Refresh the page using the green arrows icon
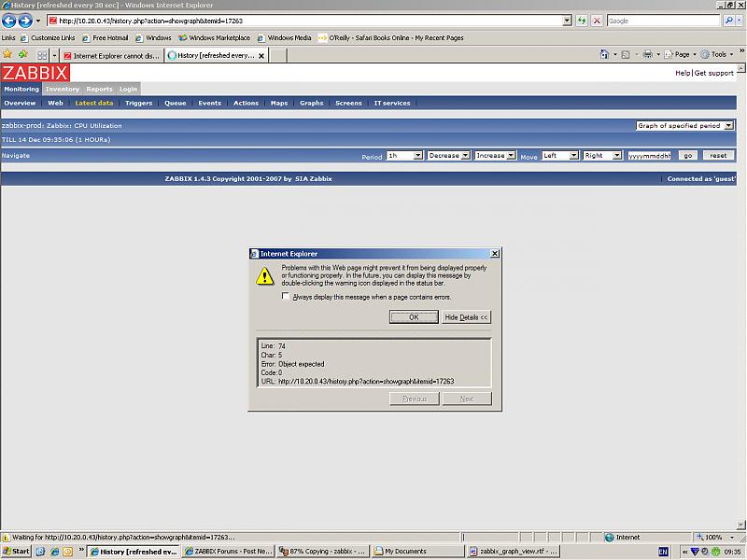This screenshot has height=560, width=747. 582,21
